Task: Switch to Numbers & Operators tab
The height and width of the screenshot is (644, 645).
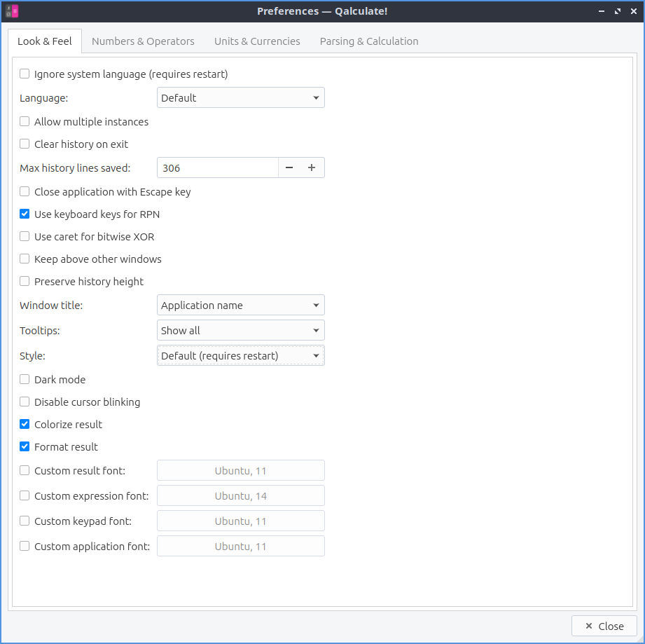Action: 143,41
